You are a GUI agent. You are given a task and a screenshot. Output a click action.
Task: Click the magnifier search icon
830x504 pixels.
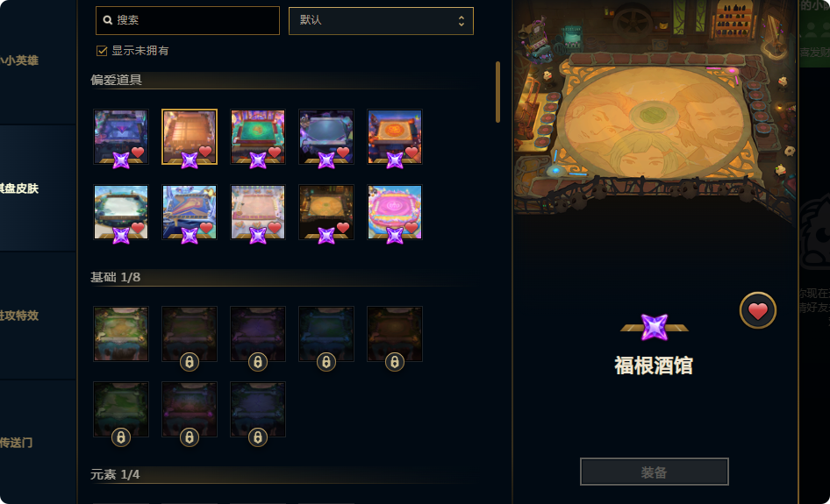107,20
